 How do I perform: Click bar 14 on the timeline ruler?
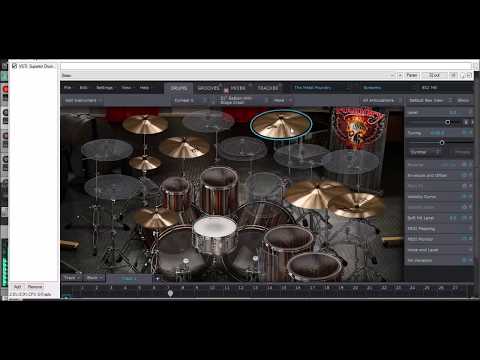(x=269, y=287)
